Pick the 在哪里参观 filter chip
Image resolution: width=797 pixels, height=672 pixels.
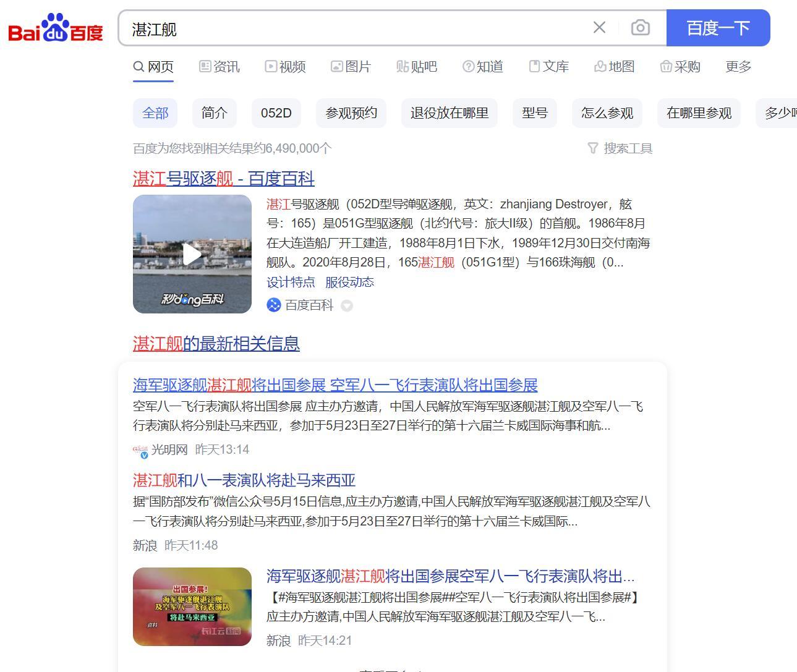[x=699, y=113]
